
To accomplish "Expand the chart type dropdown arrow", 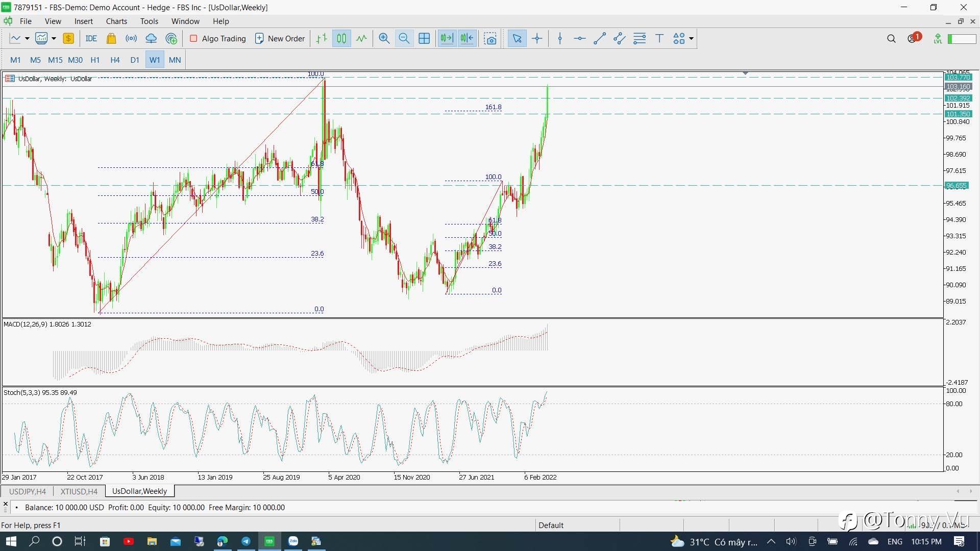I will [27, 38].
